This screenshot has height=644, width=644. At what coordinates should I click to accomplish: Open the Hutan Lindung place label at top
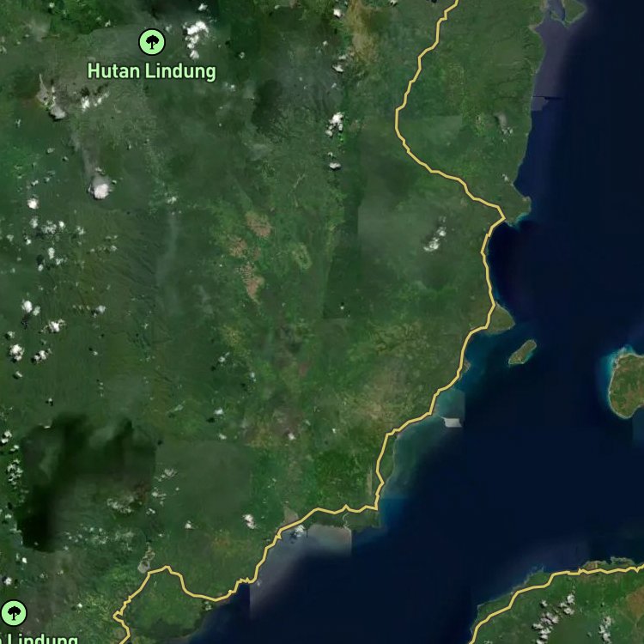(152, 71)
